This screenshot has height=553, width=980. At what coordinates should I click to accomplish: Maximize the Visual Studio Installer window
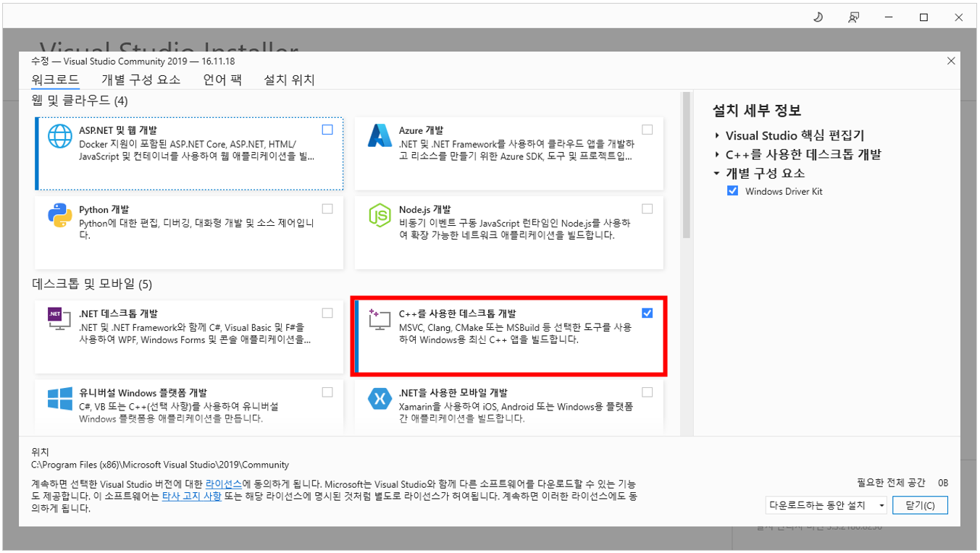(924, 17)
